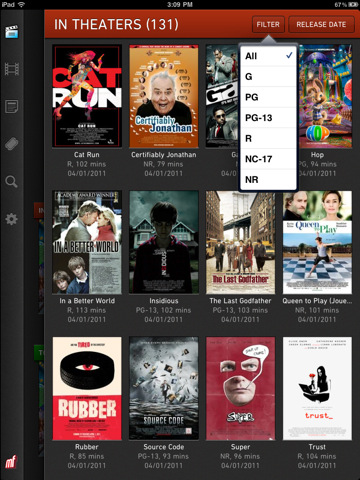The height and width of the screenshot is (480, 360).
Task: Filter movies by PG rating
Action: point(268,97)
